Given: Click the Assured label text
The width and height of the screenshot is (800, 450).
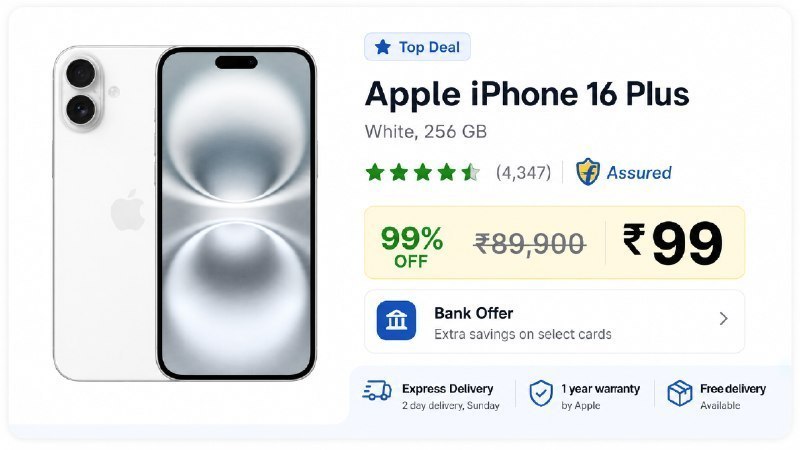Looking at the screenshot, I should click(x=639, y=172).
